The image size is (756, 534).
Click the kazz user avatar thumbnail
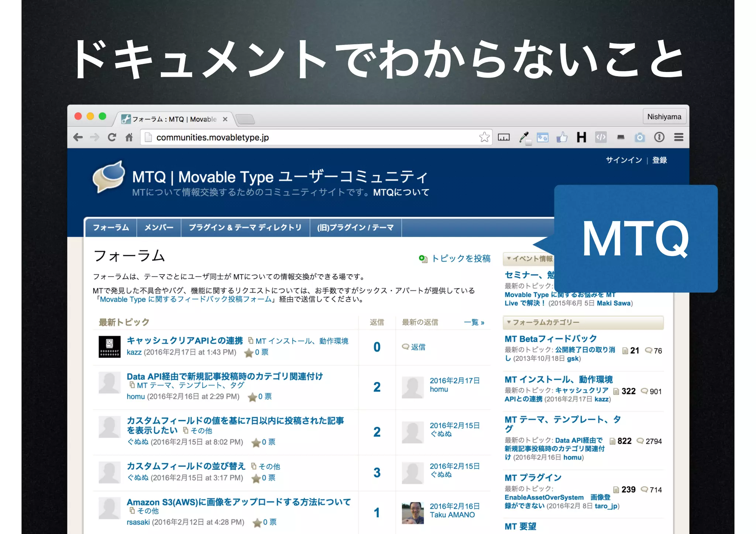(x=110, y=347)
